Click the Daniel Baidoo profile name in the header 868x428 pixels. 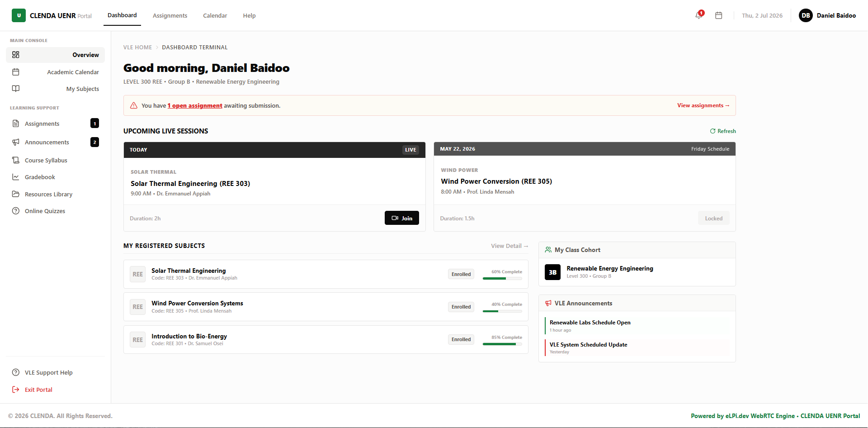tap(836, 15)
